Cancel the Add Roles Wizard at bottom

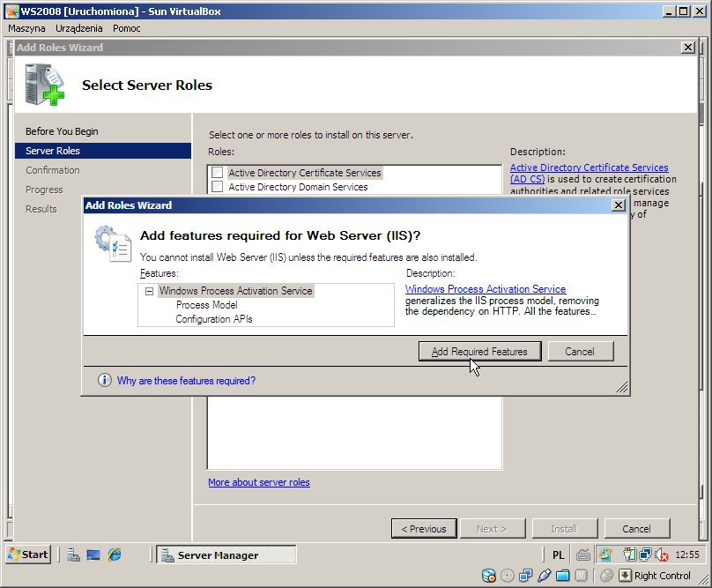[x=636, y=528]
